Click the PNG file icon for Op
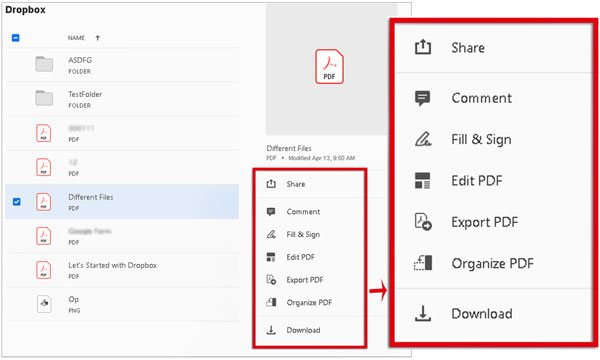The width and height of the screenshot is (600, 360). click(44, 304)
